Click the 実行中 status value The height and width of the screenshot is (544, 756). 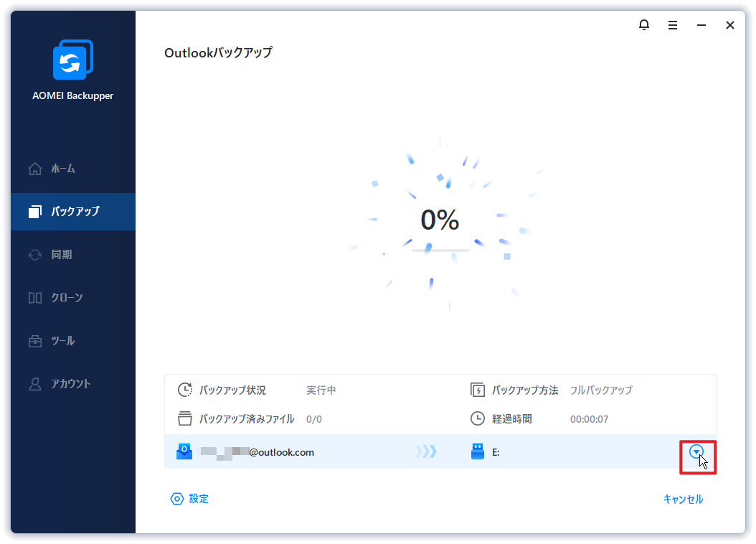coord(321,390)
